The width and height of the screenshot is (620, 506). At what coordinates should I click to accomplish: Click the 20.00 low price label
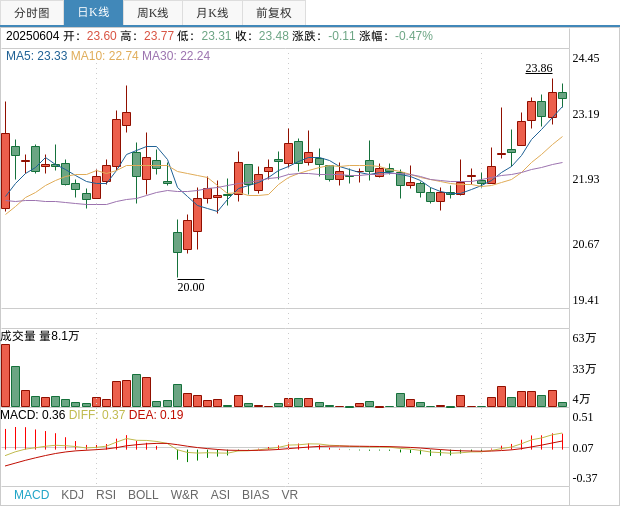click(x=191, y=287)
